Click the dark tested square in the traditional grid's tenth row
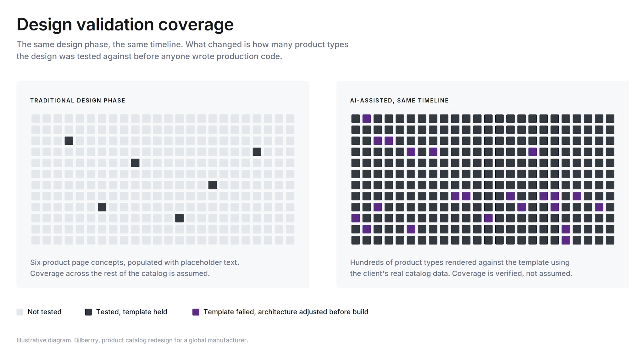The height and width of the screenshot is (351, 644). coord(180,218)
